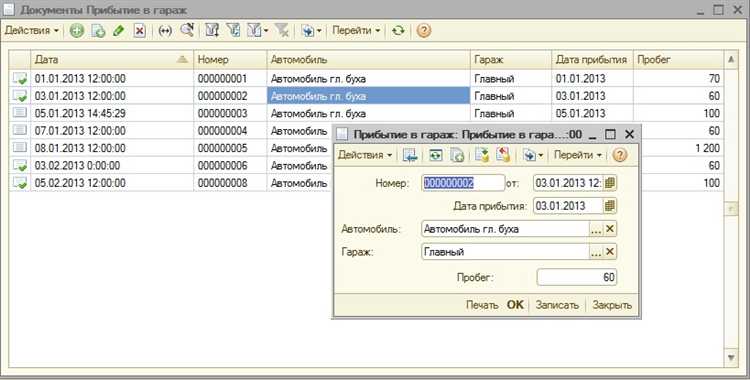Focus the Пробег input field

click(577, 277)
